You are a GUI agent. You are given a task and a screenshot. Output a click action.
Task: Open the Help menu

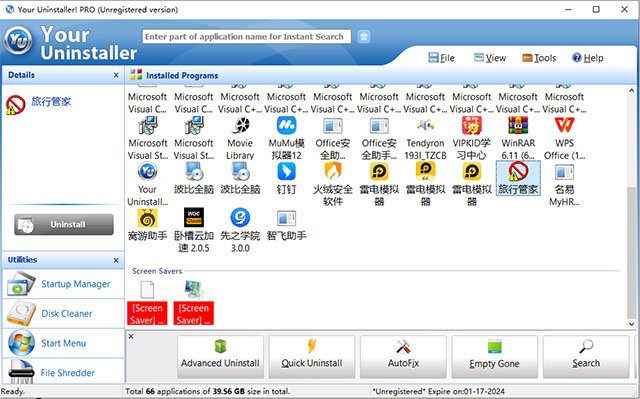tap(587, 58)
